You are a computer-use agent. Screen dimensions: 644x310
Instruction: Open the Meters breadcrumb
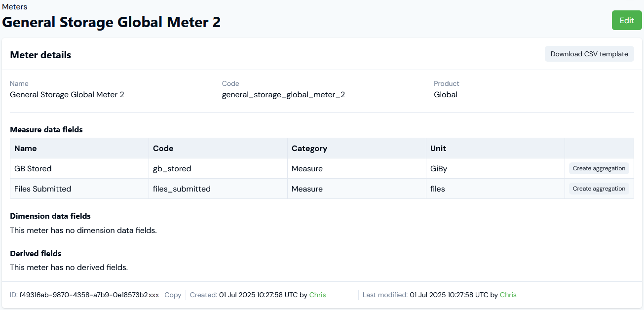pos(15,7)
